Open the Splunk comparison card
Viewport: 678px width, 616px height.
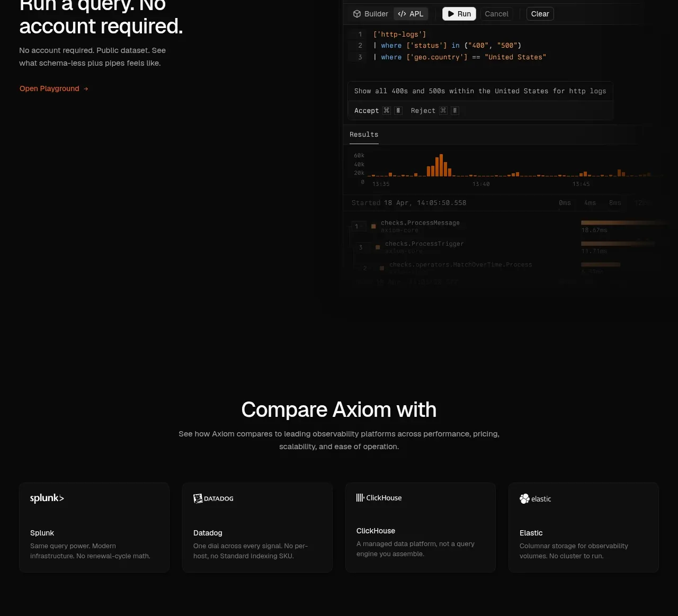coord(94,528)
